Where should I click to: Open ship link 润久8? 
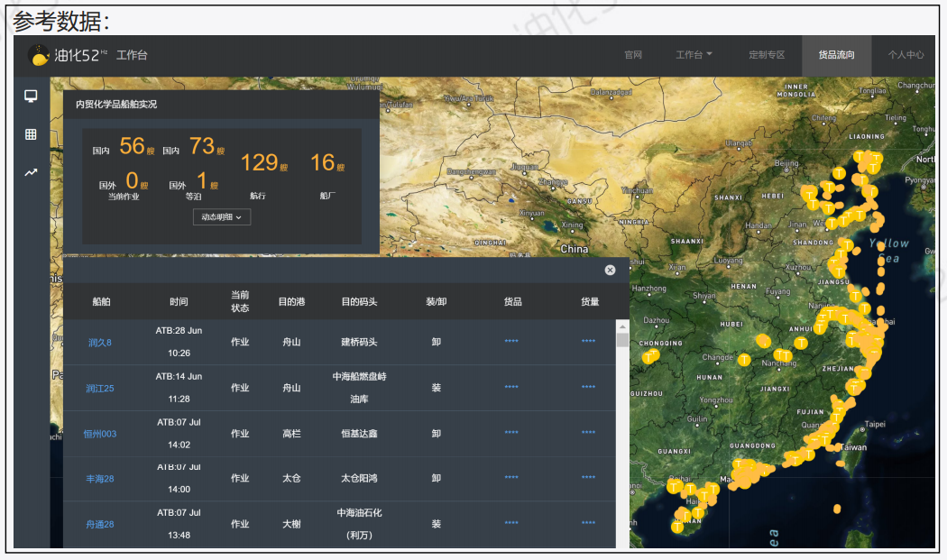[100, 343]
